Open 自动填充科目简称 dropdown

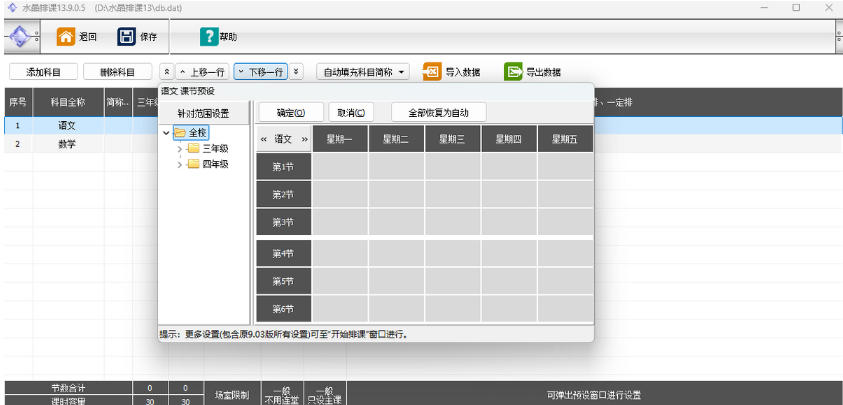tap(363, 72)
